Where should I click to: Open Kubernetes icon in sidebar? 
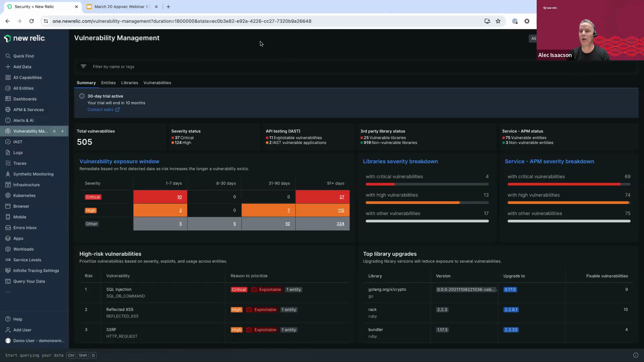click(x=8, y=195)
